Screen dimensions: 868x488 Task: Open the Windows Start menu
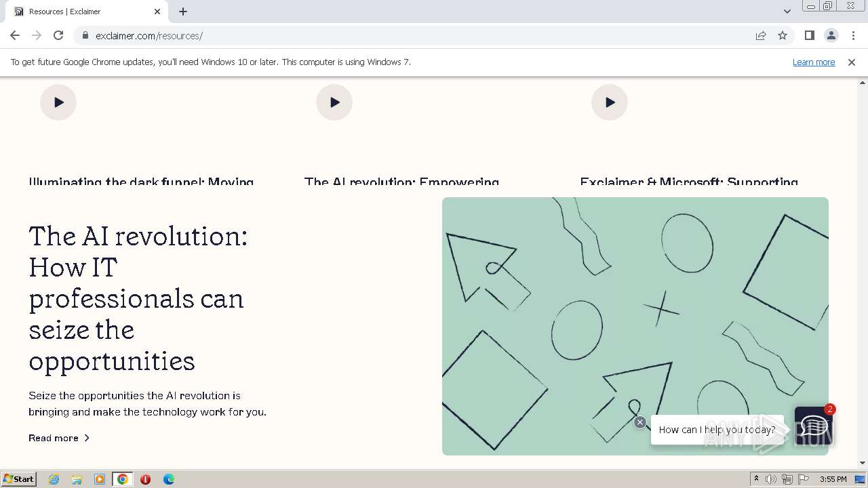[x=19, y=479]
